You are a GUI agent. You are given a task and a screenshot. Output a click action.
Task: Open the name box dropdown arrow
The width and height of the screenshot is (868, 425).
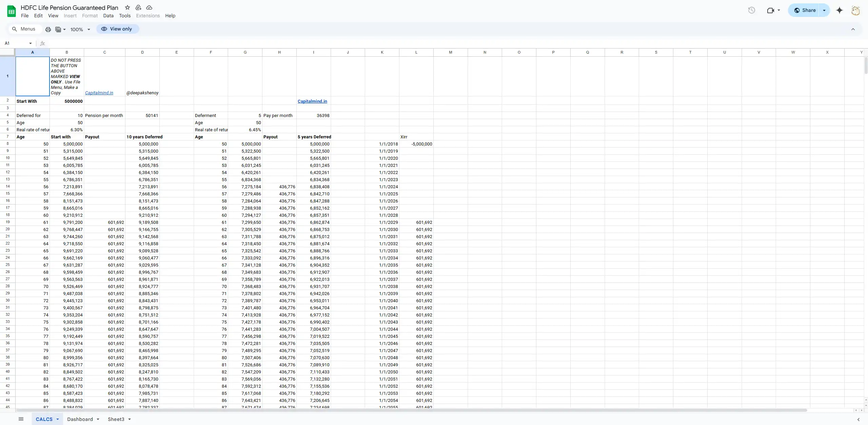click(x=31, y=43)
